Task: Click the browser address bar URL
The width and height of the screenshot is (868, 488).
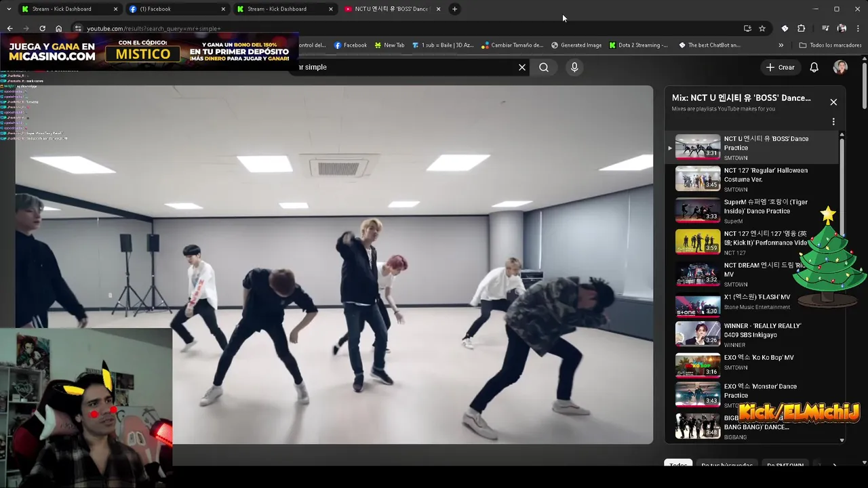Action: [154, 28]
